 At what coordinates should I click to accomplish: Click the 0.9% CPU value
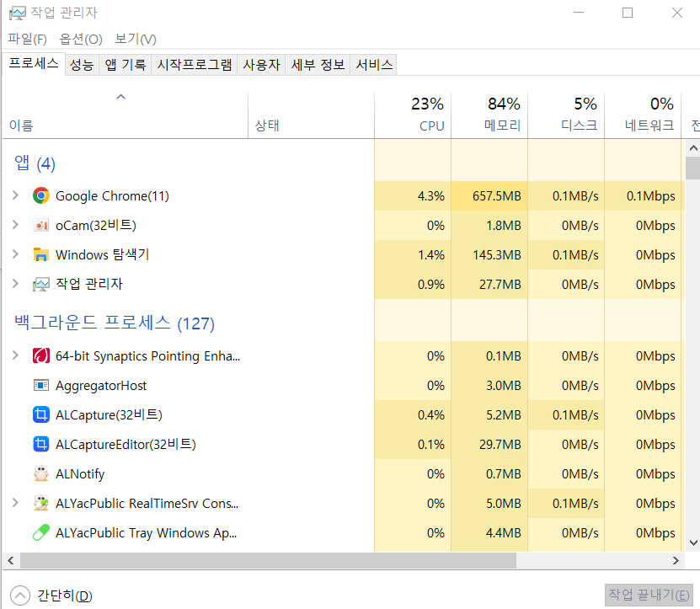point(430,285)
